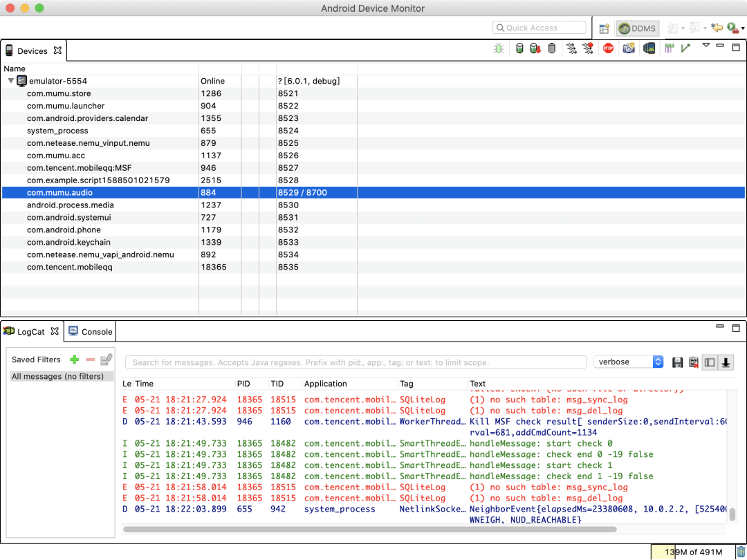Image resolution: width=747 pixels, height=560 pixels.
Task: Click the Name column header in Devices
Action: pyautogui.click(x=100, y=68)
